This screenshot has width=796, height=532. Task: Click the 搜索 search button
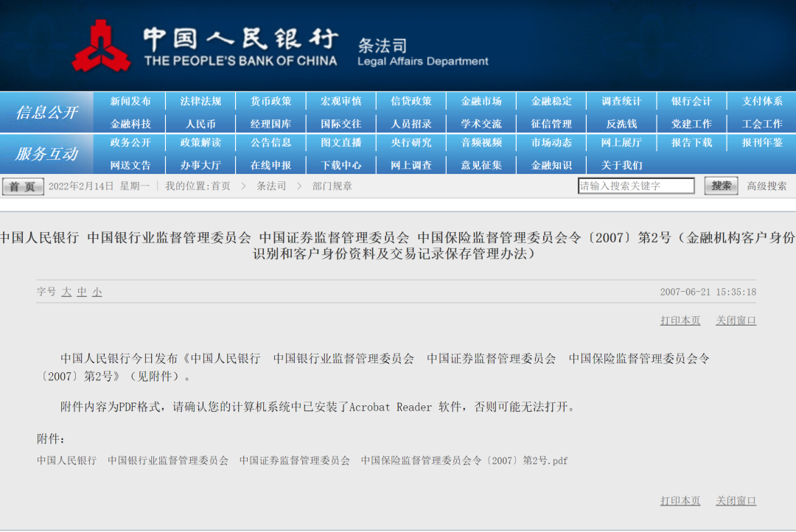(x=720, y=186)
